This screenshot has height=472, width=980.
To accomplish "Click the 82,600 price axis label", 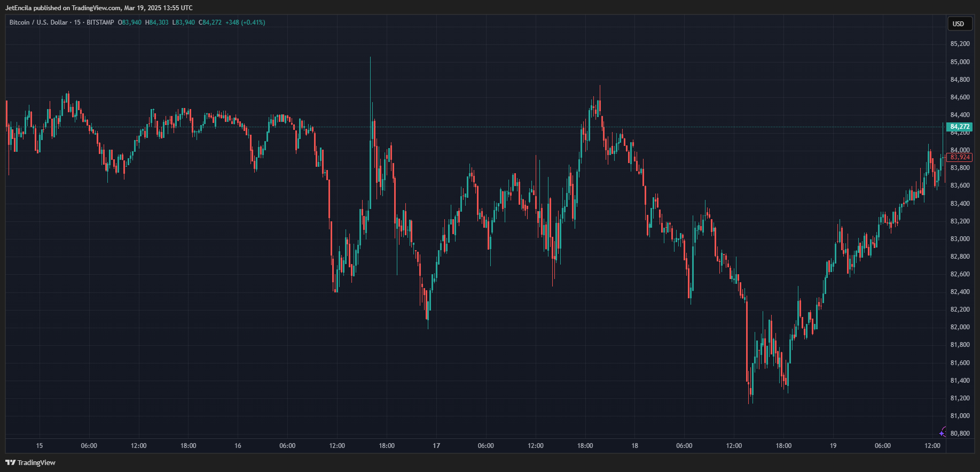I will coord(960,274).
